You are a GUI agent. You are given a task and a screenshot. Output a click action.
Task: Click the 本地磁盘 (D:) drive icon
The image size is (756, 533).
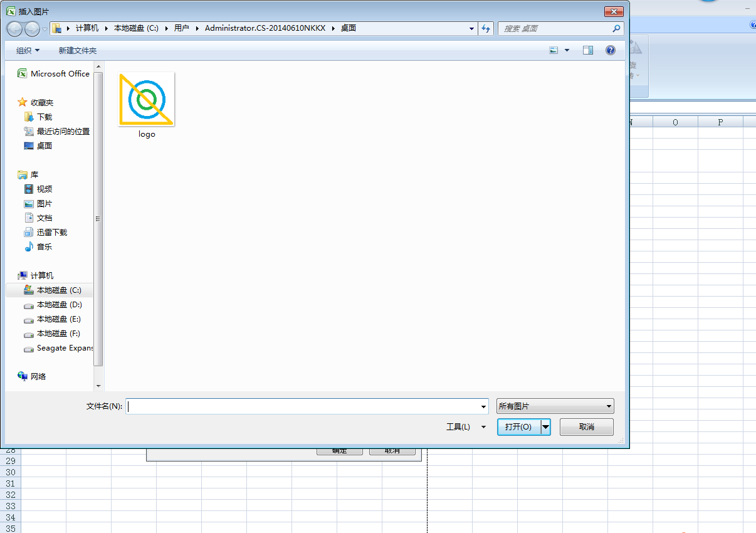29,305
